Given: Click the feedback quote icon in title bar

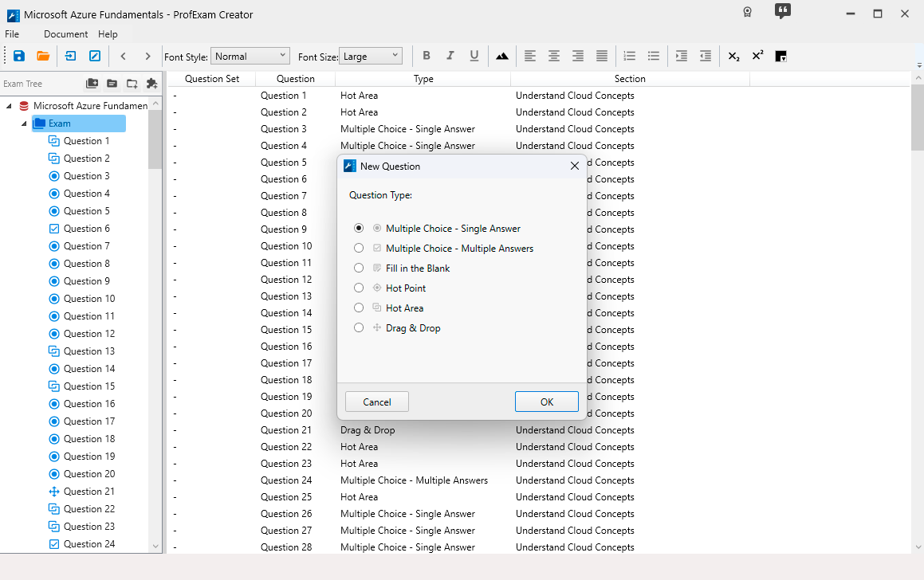Looking at the screenshot, I should tap(783, 11).
